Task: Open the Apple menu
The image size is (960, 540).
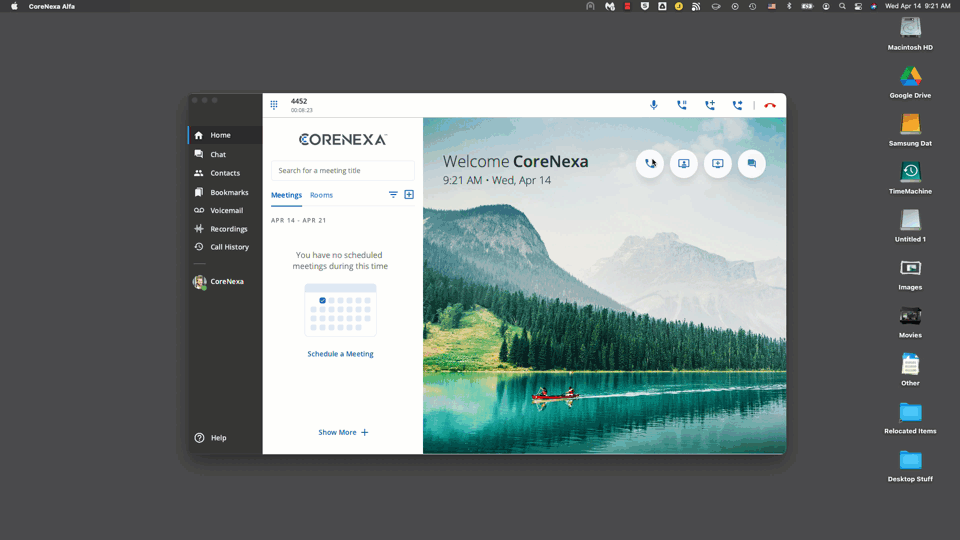Action: (x=14, y=6)
